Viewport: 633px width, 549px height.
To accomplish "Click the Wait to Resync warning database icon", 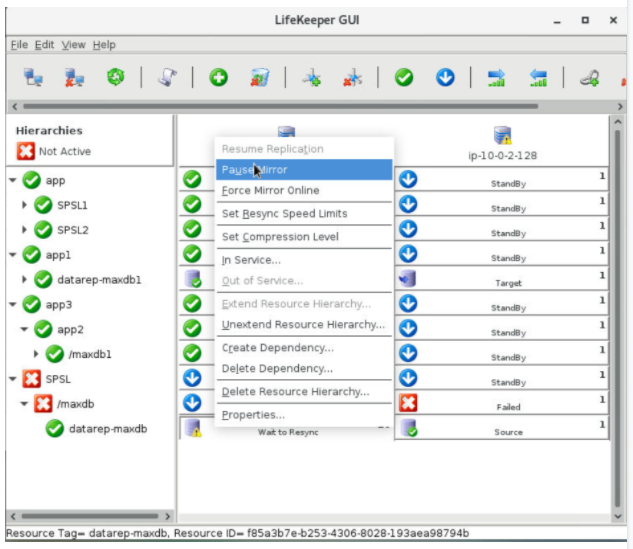I will tap(193, 428).
